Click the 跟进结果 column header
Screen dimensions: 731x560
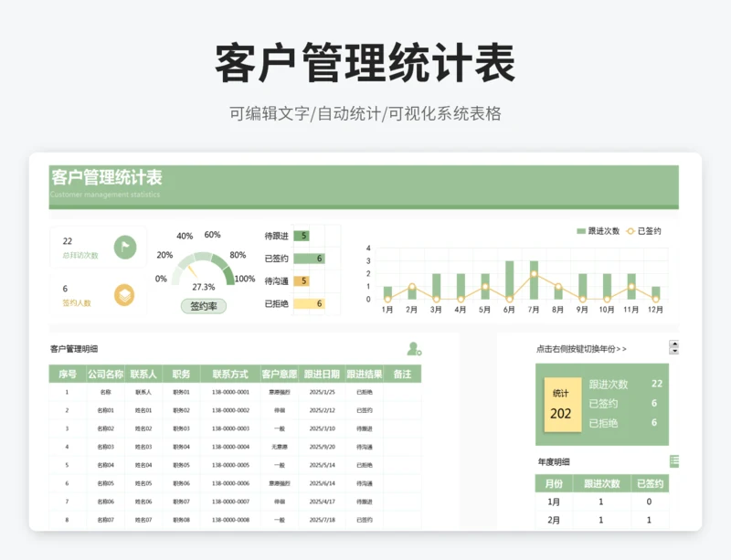click(x=365, y=374)
